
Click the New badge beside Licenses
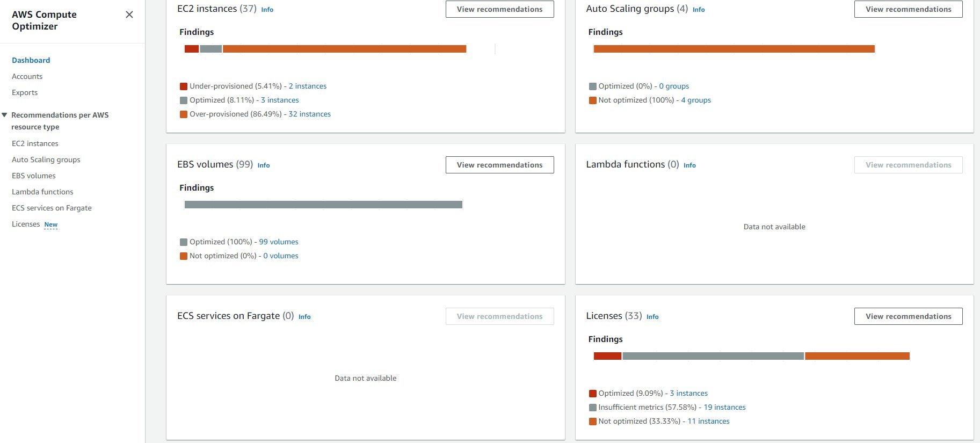(51, 224)
